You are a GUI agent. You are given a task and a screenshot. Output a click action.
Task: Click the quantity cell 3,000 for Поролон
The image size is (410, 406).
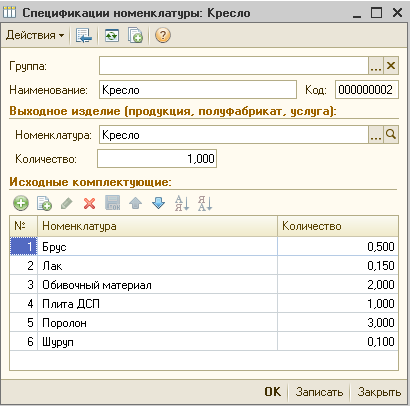coord(338,322)
